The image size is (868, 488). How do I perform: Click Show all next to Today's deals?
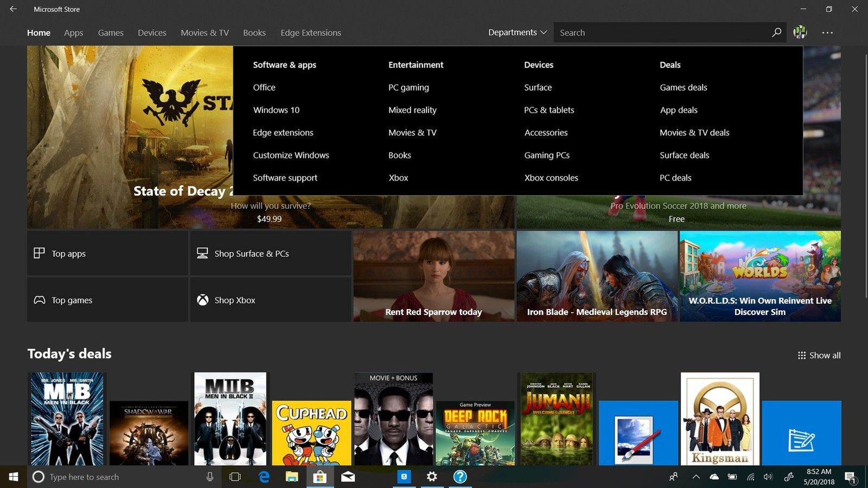tap(819, 355)
